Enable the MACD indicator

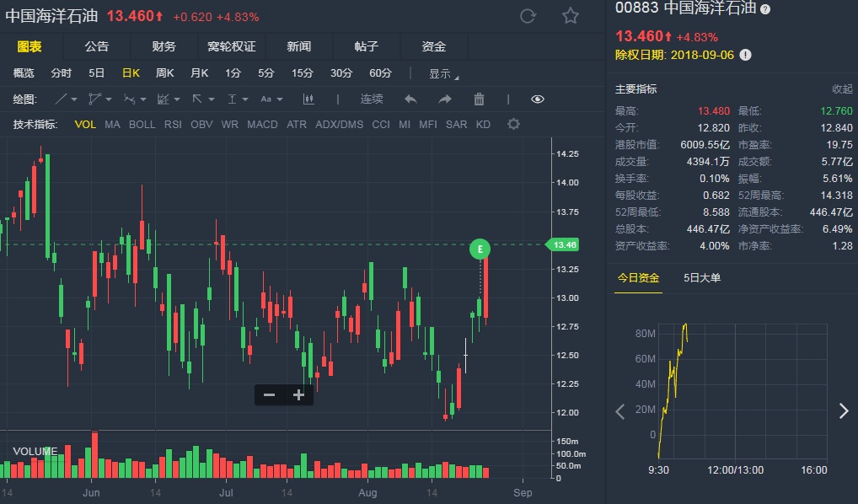[x=262, y=124]
